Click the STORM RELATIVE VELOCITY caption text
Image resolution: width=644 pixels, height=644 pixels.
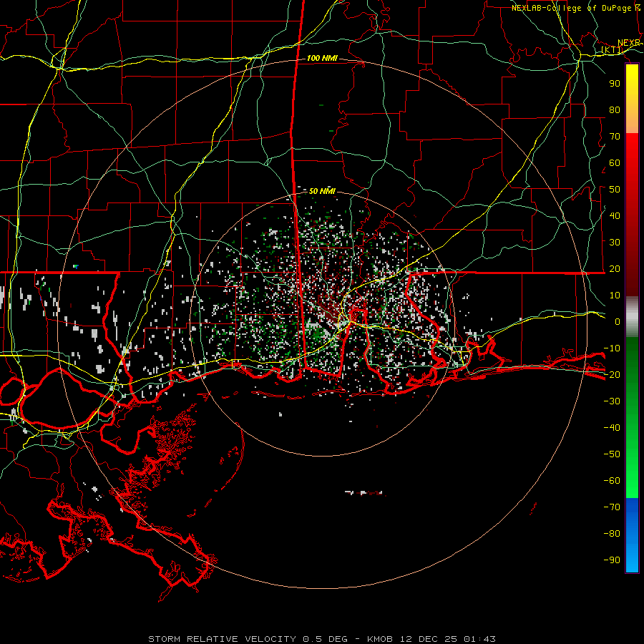point(224,639)
